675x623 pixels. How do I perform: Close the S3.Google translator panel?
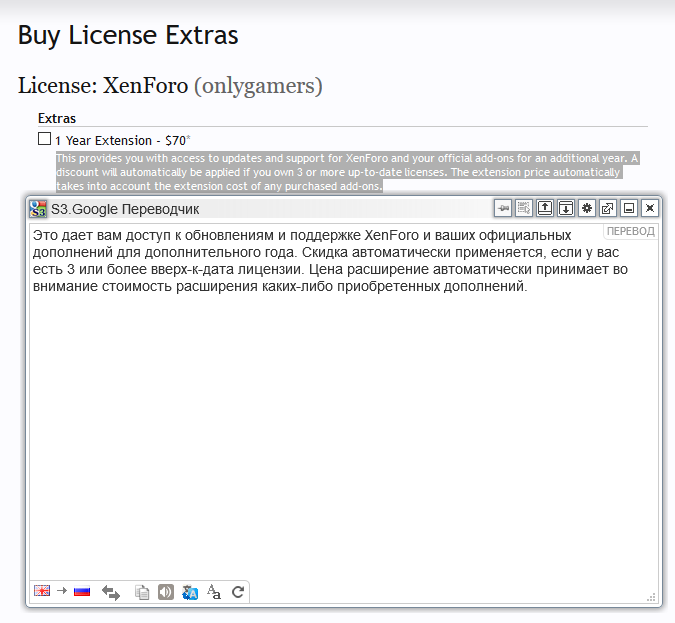[x=649, y=208]
